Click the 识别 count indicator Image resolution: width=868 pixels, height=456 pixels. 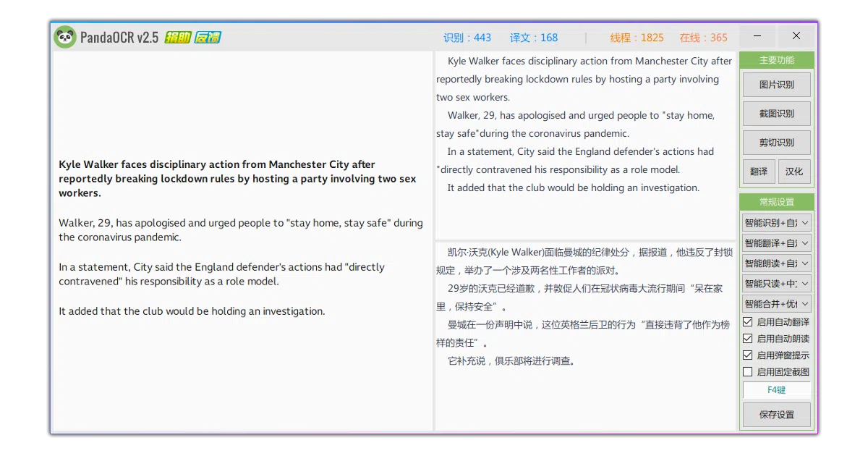click(x=467, y=38)
